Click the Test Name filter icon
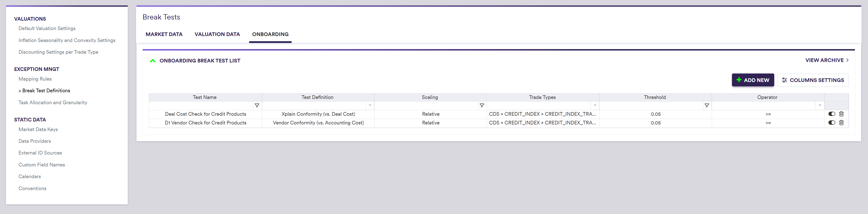Image resolution: width=868 pixels, height=214 pixels. point(257,106)
